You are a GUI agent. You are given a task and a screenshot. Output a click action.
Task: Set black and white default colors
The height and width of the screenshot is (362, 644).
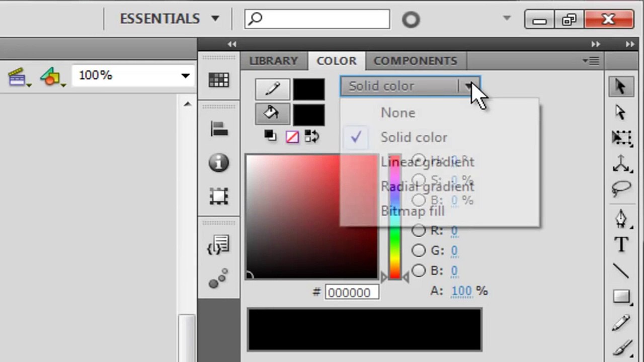270,136
